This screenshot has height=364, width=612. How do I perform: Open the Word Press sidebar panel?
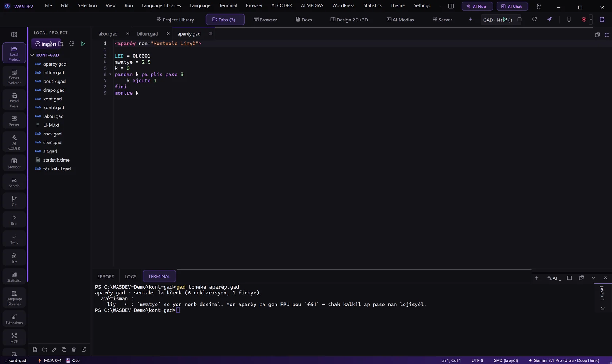click(x=14, y=100)
